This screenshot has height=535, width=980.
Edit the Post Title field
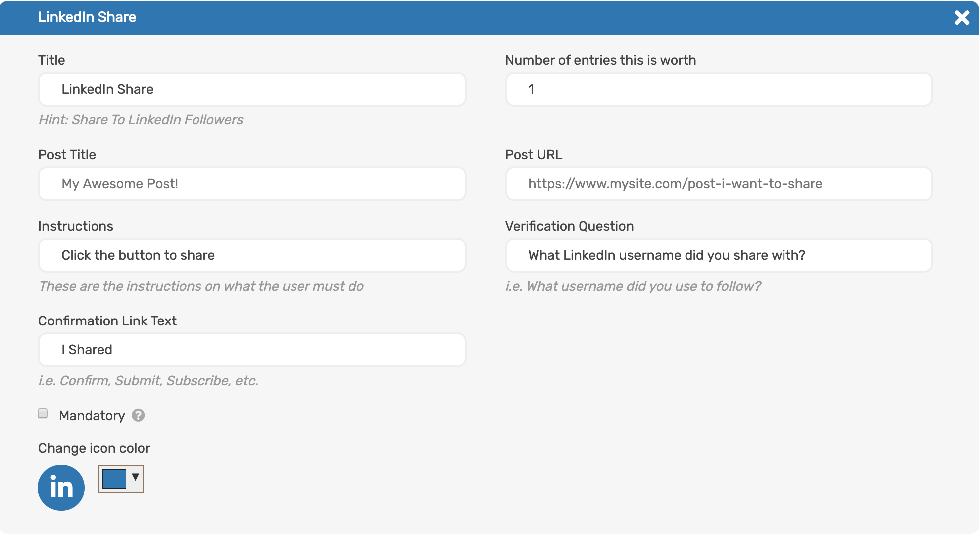pyautogui.click(x=251, y=183)
